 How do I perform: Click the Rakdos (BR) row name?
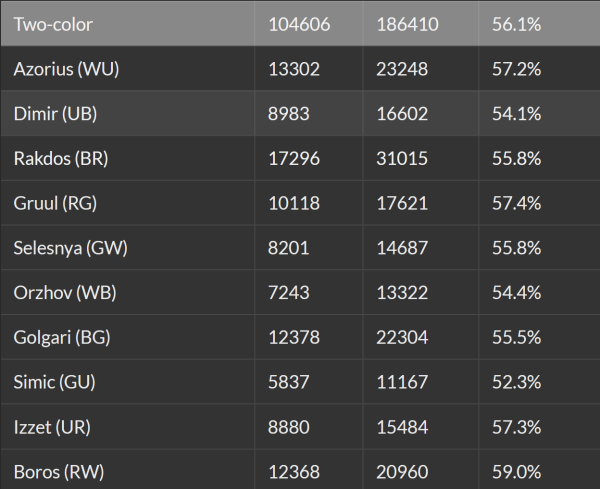pyautogui.click(x=64, y=159)
